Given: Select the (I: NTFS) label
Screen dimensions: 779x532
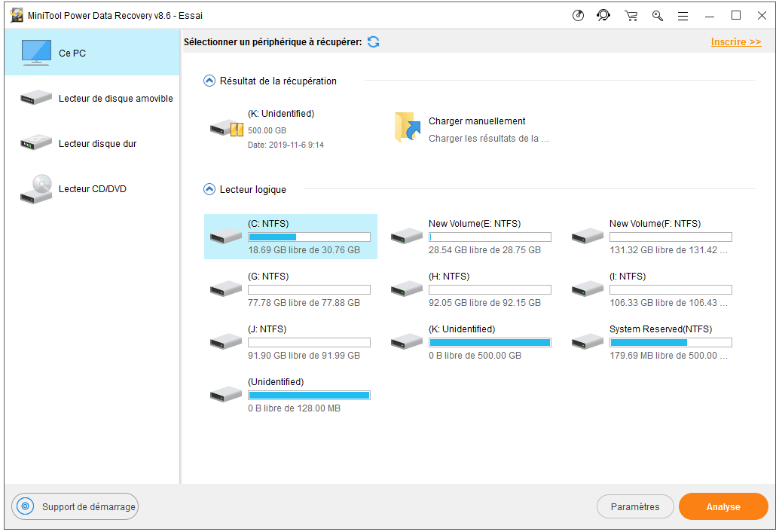Looking at the screenshot, I should (628, 277).
